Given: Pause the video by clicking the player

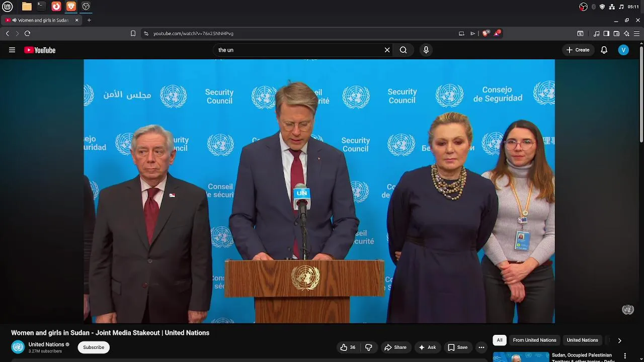Looking at the screenshot, I should click(x=319, y=191).
